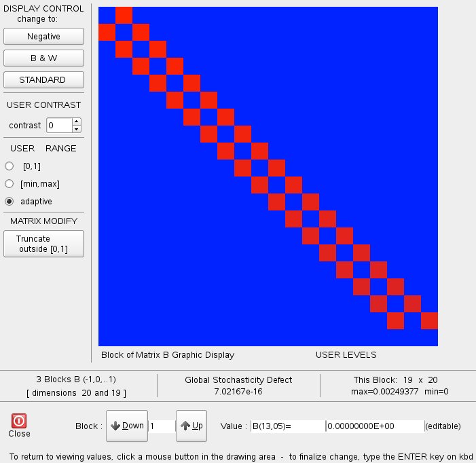Click the top-left red matrix cell
Image resolution: width=476 pixels, height=463 pixels.
tap(124, 15)
